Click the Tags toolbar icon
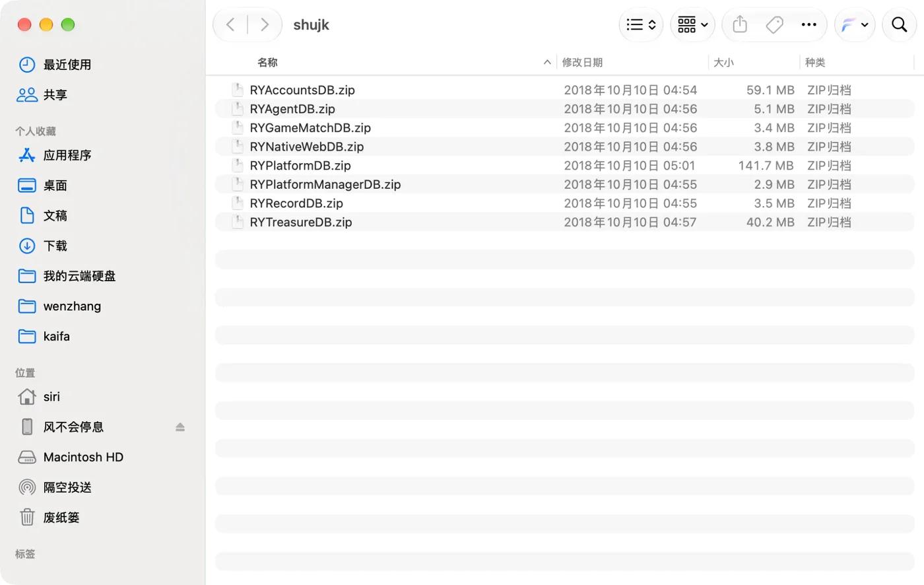924x585 pixels. click(x=774, y=25)
